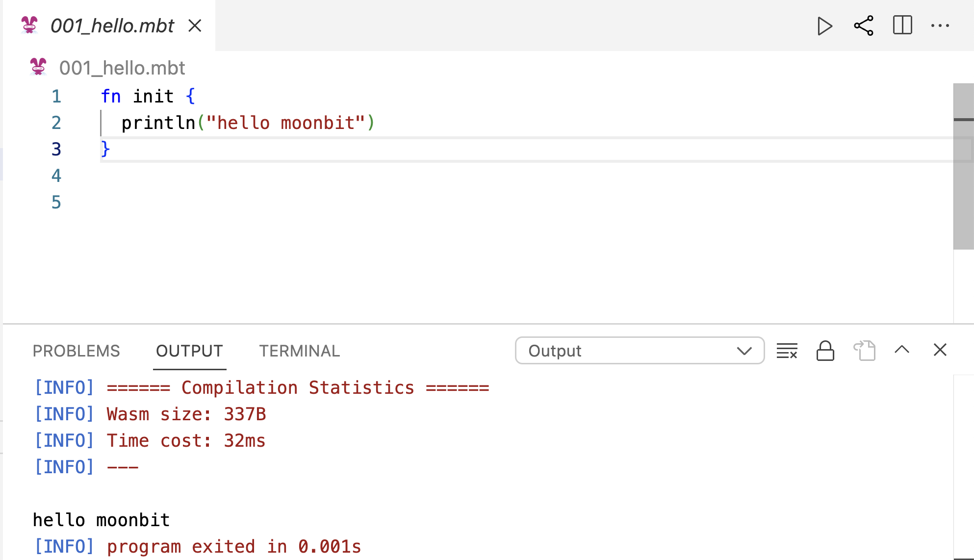Click the println call on line 2
The image size is (974, 560).
tap(158, 123)
